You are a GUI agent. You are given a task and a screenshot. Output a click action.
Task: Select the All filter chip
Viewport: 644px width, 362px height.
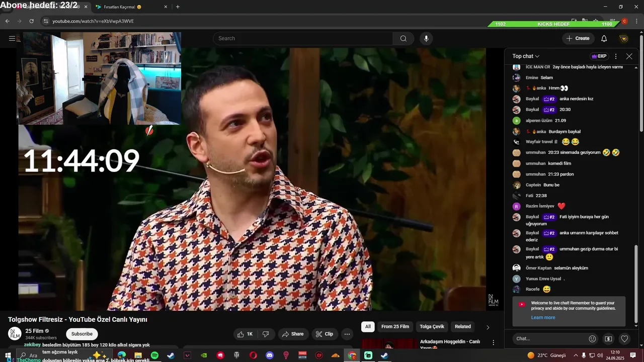click(x=368, y=327)
